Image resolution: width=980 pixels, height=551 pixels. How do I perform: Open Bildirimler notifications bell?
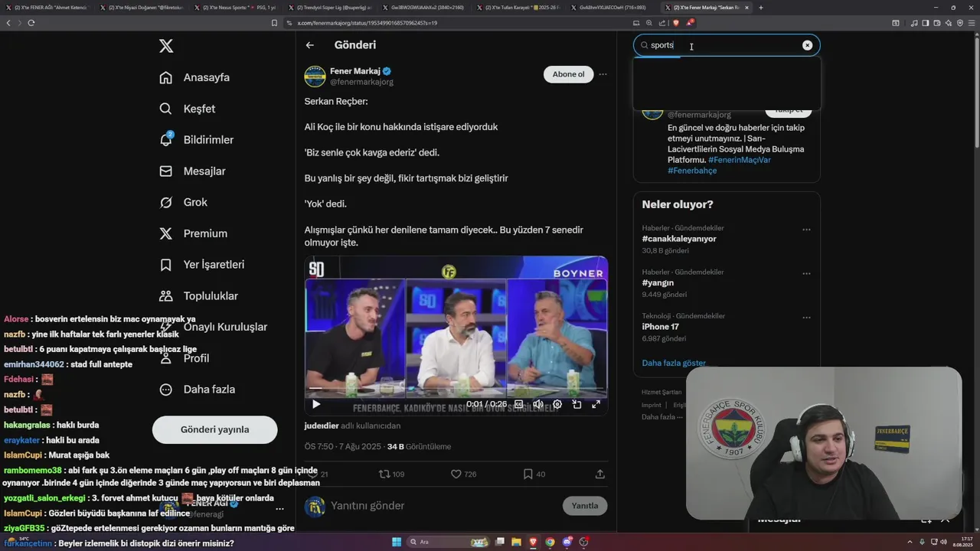point(165,139)
